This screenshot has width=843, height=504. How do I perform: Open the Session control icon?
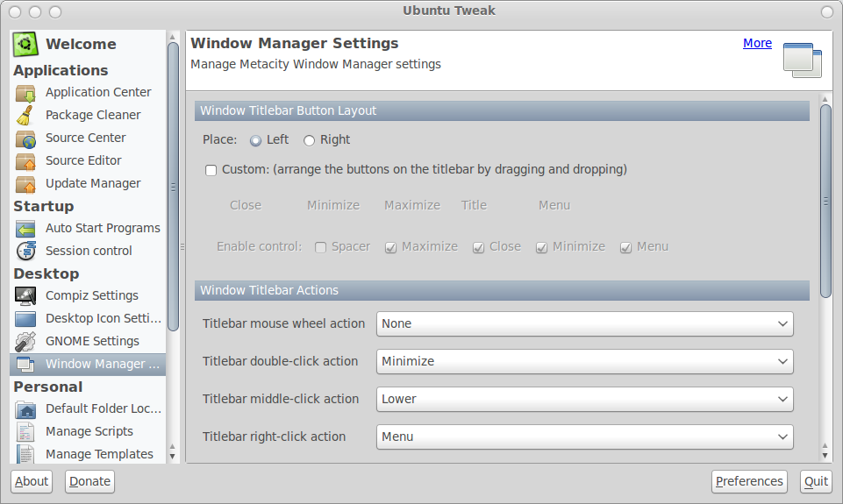pos(25,251)
